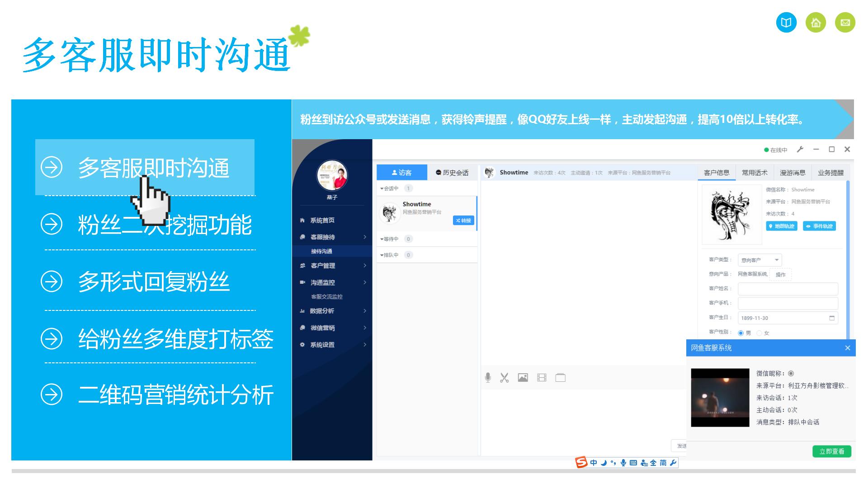Expand 微信营销 sidebar menu

pyautogui.click(x=332, y=328)
